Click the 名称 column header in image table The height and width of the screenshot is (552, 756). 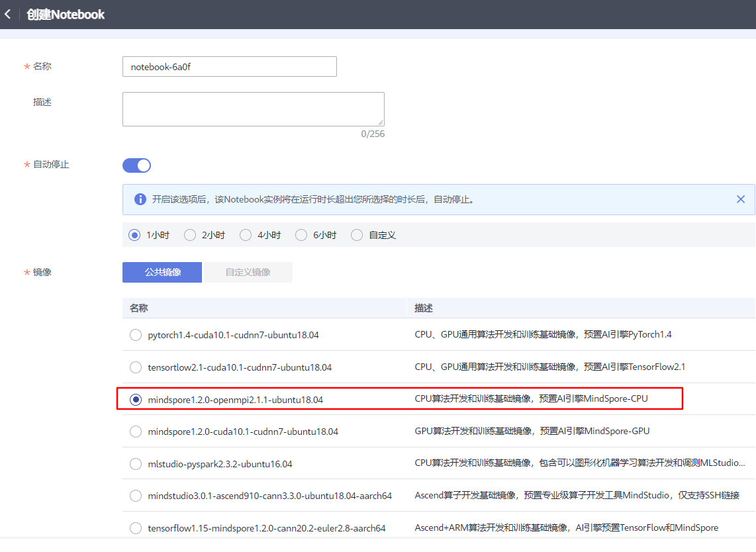pos(139,308)
